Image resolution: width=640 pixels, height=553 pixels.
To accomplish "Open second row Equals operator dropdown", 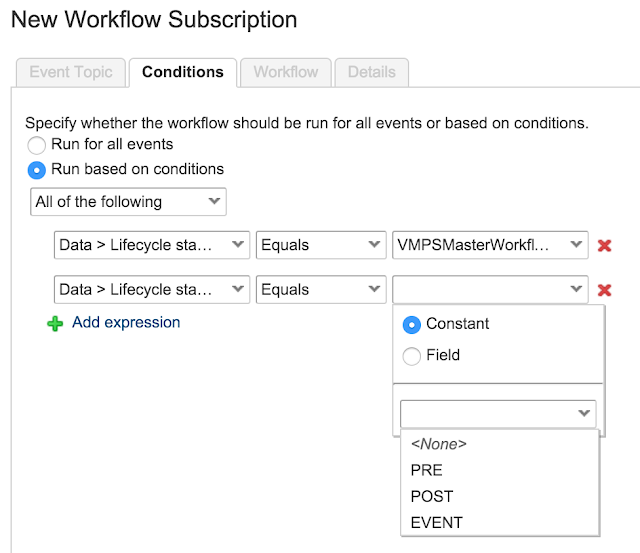I will tap(321, 290).
